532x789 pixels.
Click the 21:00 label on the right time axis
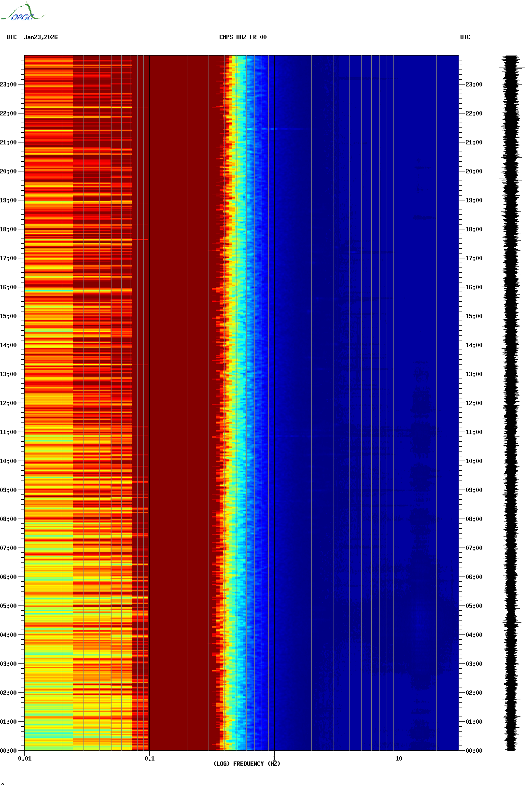[x=474, y=142]
